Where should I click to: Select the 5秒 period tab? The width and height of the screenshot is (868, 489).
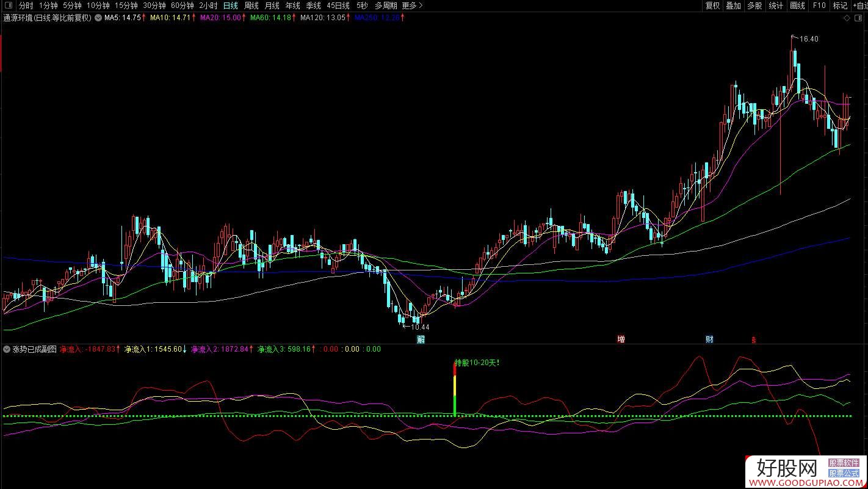pos(362,5)
